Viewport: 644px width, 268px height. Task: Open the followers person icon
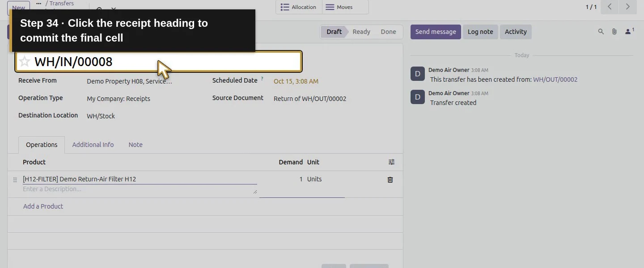click(x=629, y=31)
